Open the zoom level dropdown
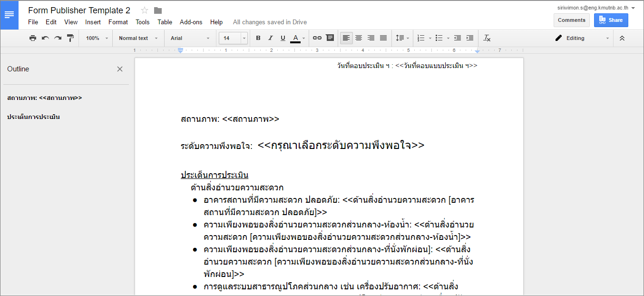Viewport: 644px width, 296px height. (x=95, y=38)
